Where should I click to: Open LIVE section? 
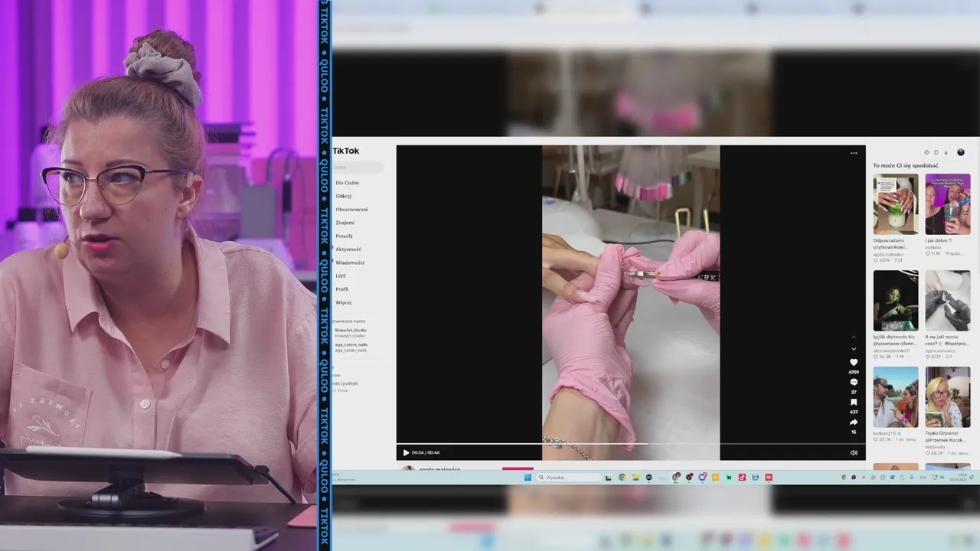pos(341,275)
